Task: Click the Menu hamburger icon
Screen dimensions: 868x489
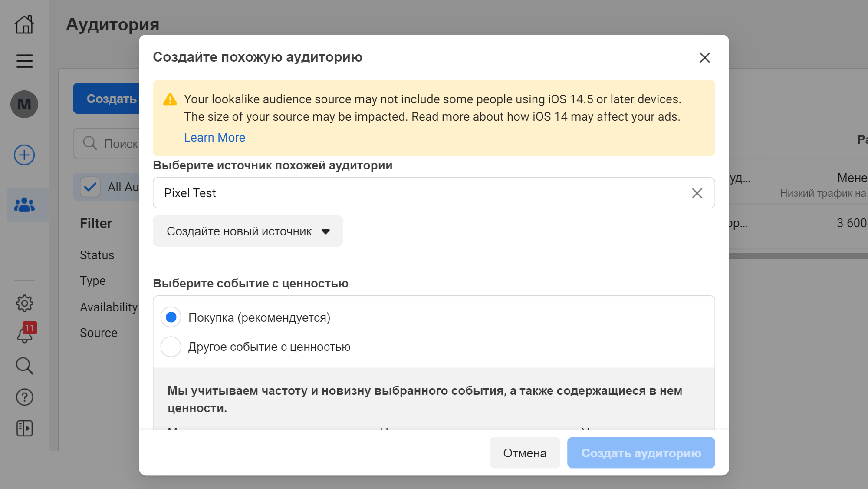Action: point(24,61)
